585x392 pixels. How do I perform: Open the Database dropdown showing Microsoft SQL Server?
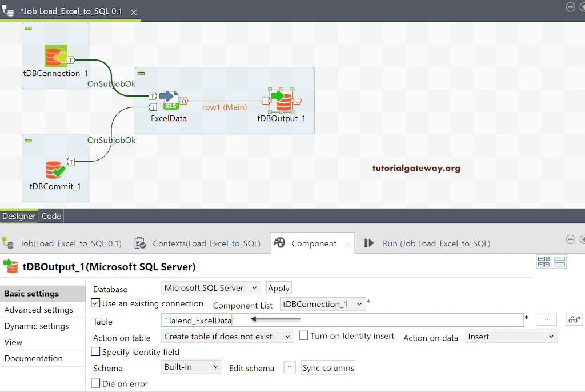pyautogui.click(x=211, y=287)
